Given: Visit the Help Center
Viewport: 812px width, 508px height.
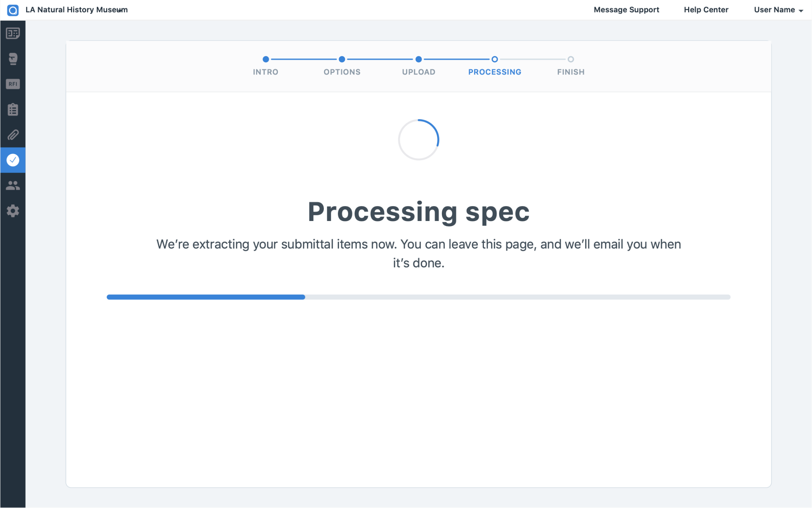Looking at the screenshot, I should [x=706, y=9].
